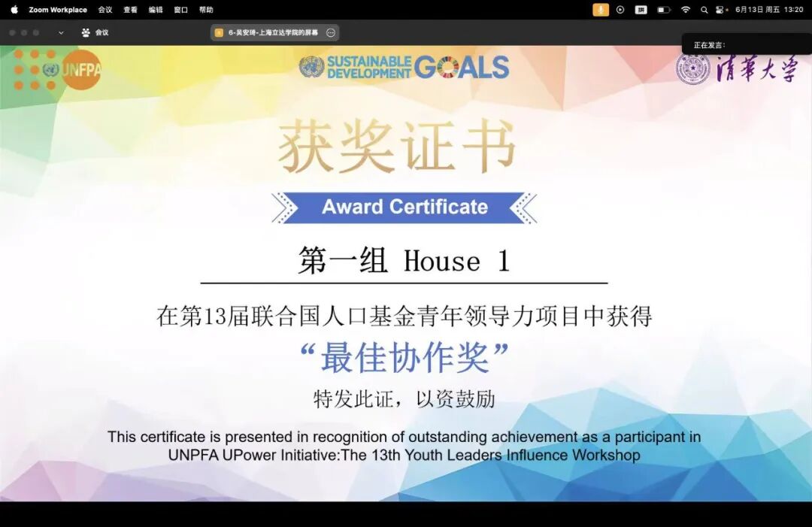Click the screen mirroring circle icon
Viewport: 812px width, 527px height.
[x=620, y=9]
